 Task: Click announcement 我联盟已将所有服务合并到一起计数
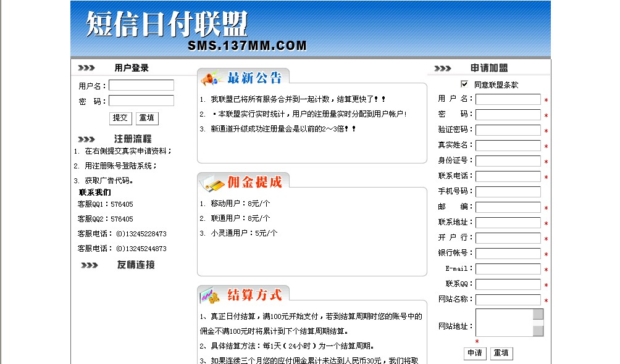tap(298, 99)
